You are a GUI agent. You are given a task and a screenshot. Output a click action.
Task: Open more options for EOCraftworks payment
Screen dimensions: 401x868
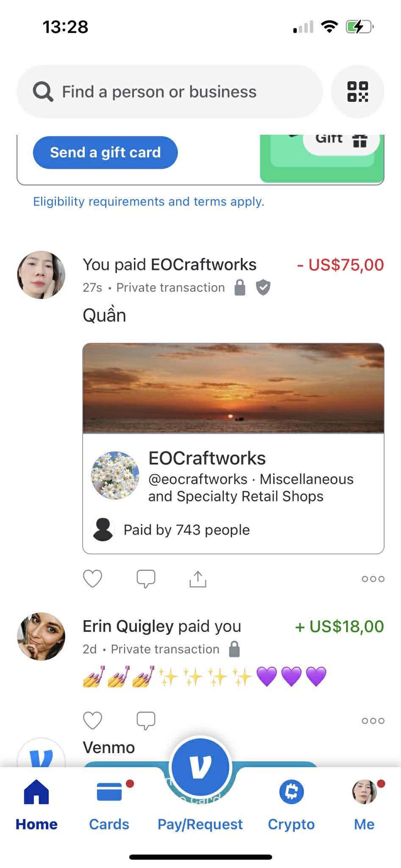point(373,579)
